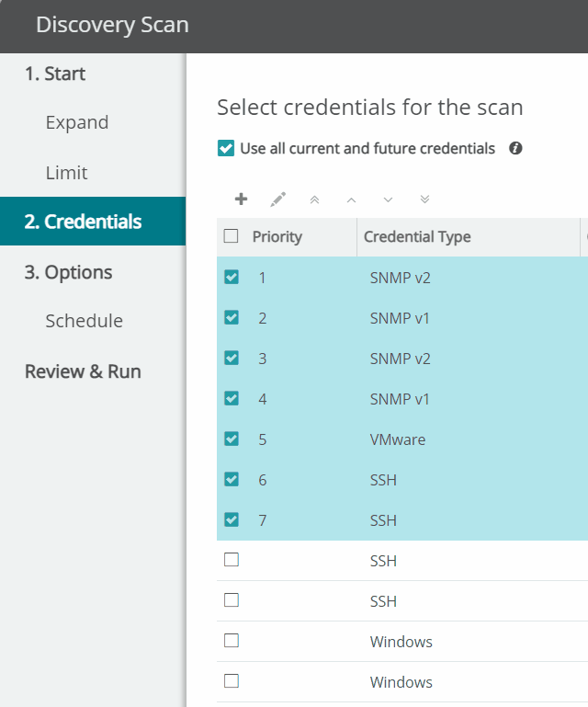This screenshot has height=707, width=588.
Task: Uncheck the priority 1 SNMP v2 credential
Action: coord(232,277)
